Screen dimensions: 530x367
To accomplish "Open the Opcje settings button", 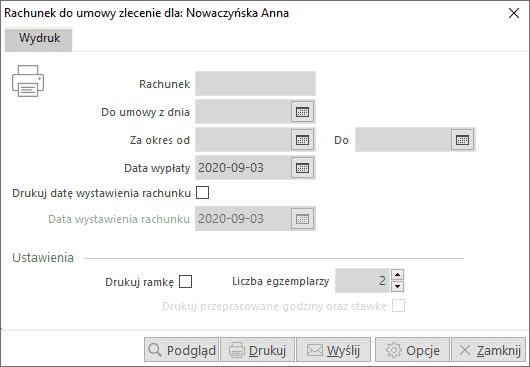I will [x=412, y=350].
